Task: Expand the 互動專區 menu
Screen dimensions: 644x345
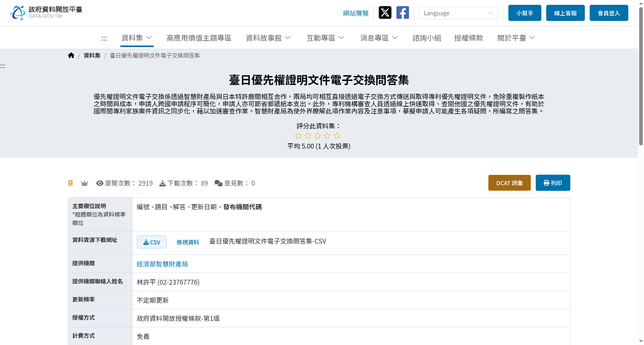Action: [325, 38]
